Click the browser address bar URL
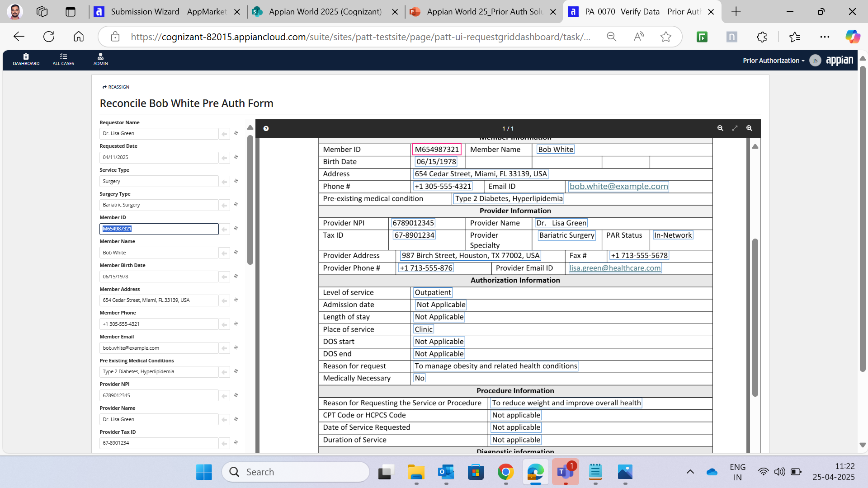The height and width of the screenshot is (488, 868). 360,37
